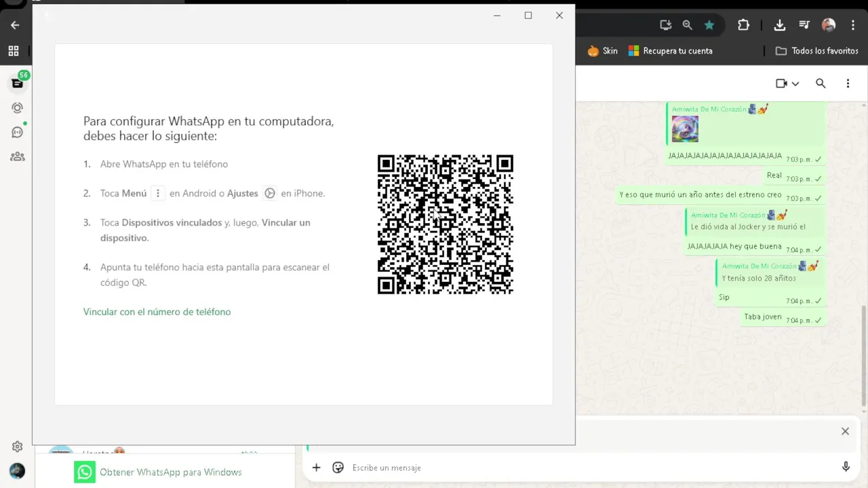Click message 'Taba joven'
The height and width of the screenshot is (488, 868).
(783, 317)
